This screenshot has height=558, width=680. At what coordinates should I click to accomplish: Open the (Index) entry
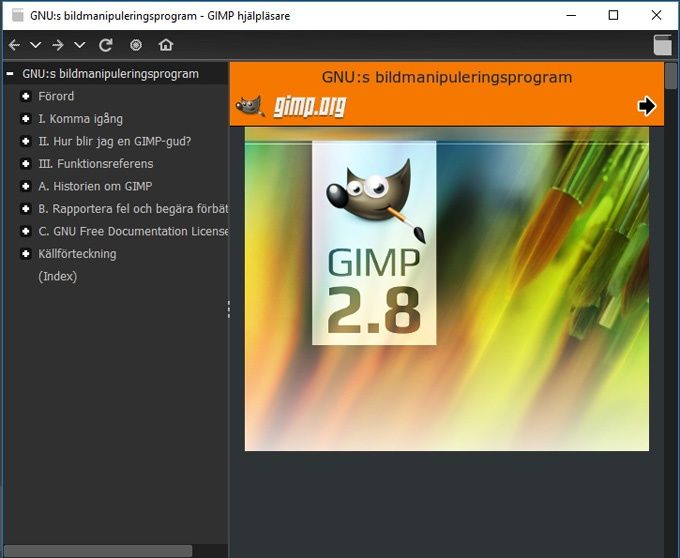pos(58,277)
